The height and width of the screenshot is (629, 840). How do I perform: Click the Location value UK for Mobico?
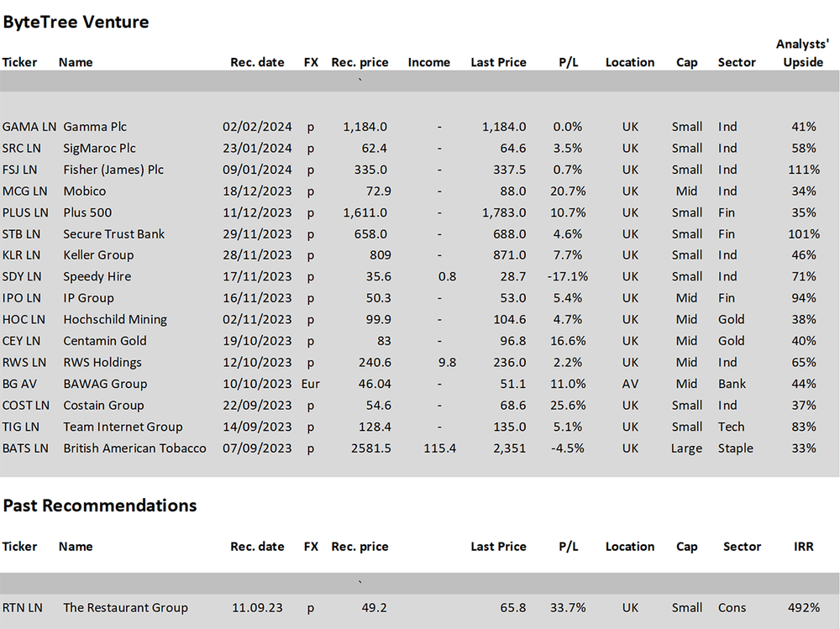(630, 191)
